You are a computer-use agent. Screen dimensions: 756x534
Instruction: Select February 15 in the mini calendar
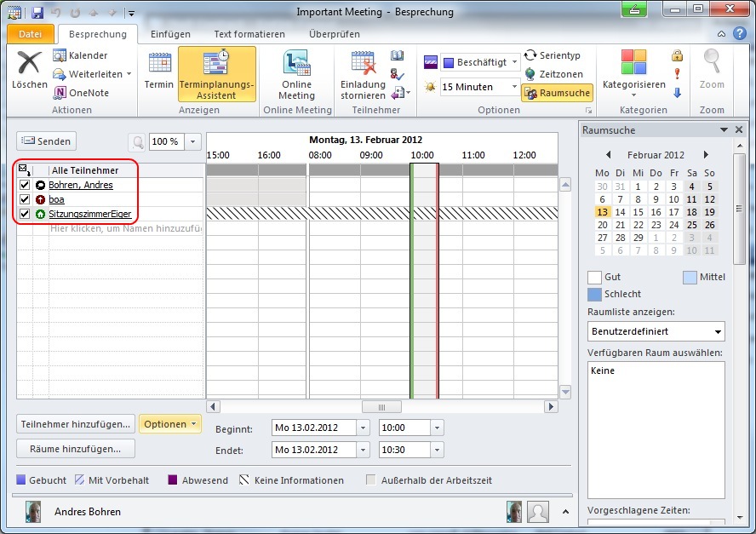click(x=638, y=212)
